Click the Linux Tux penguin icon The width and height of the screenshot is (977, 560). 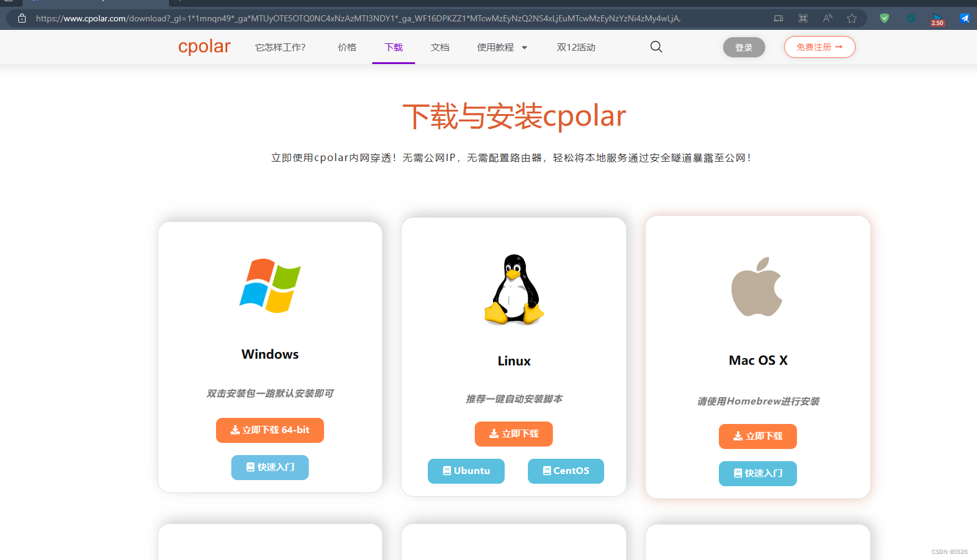pyautogui.click(x=514, y=290)
